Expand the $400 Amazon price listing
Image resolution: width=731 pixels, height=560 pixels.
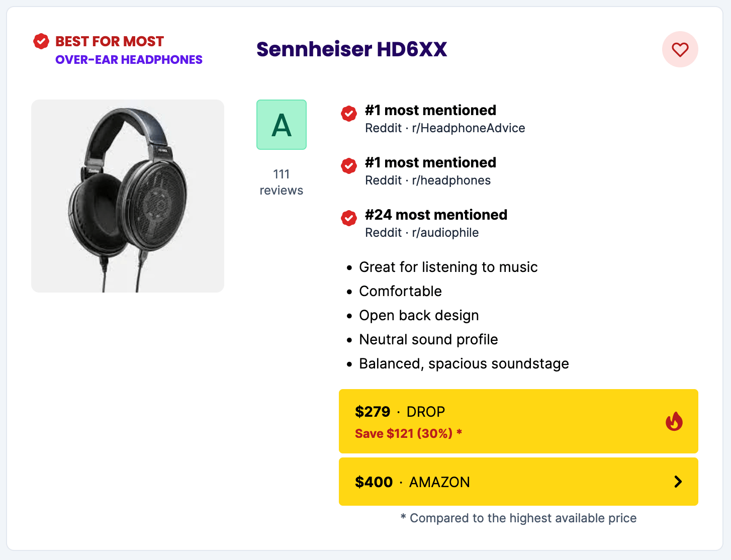pos(518,482)
